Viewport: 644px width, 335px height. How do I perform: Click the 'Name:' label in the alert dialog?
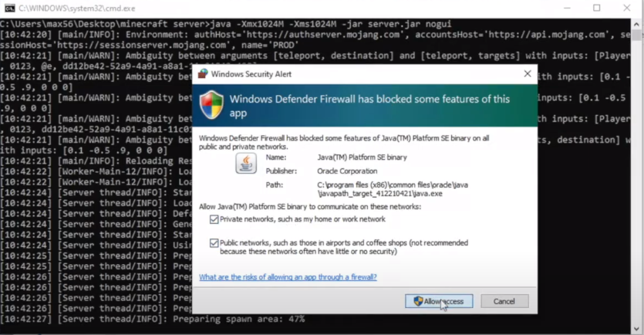pos(276,157)
